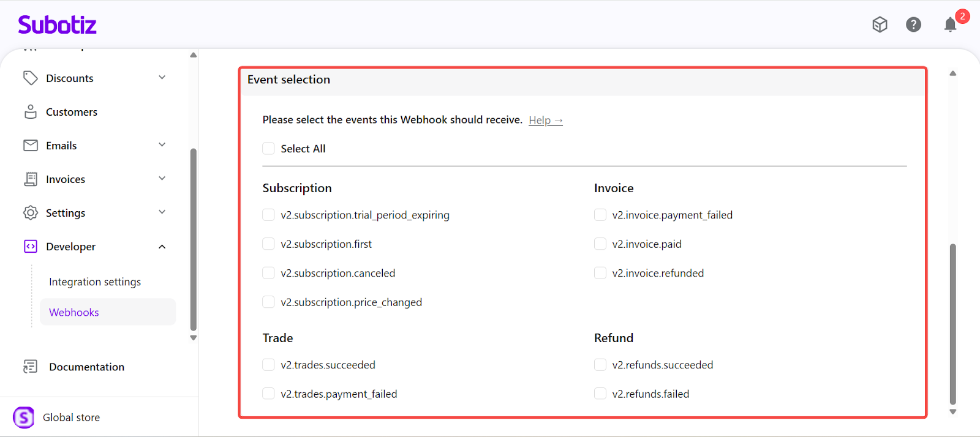
Task: Click the main content vertical scrollbar
Action: [952, 323]
